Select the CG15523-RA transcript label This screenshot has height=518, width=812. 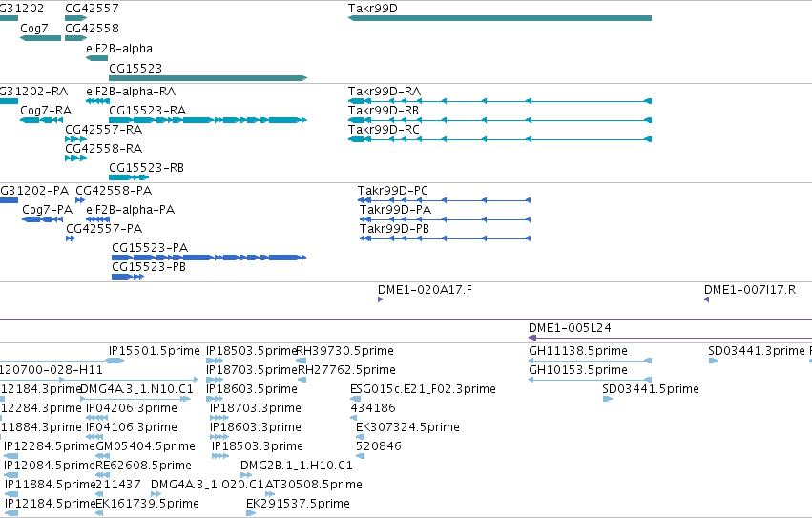tap(148, 111)
